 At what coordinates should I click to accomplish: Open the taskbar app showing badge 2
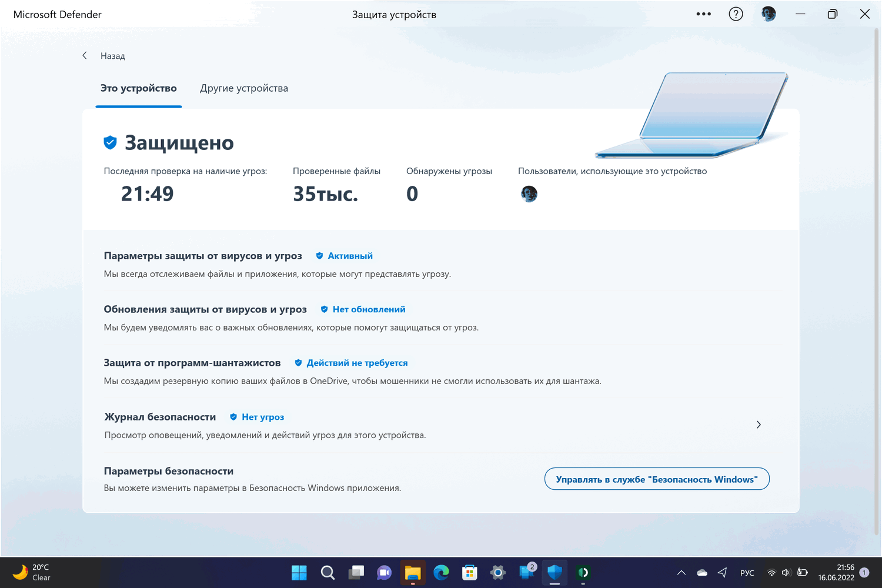[x=527, y=572]
